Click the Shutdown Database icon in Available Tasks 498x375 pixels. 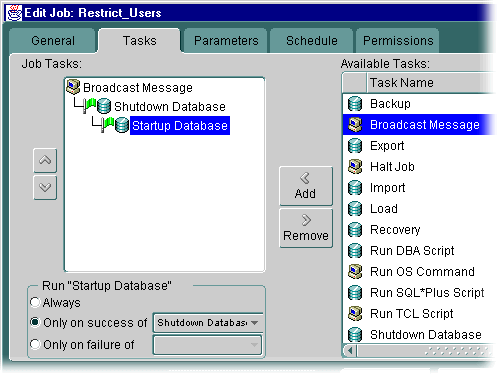tap(355, 335)
